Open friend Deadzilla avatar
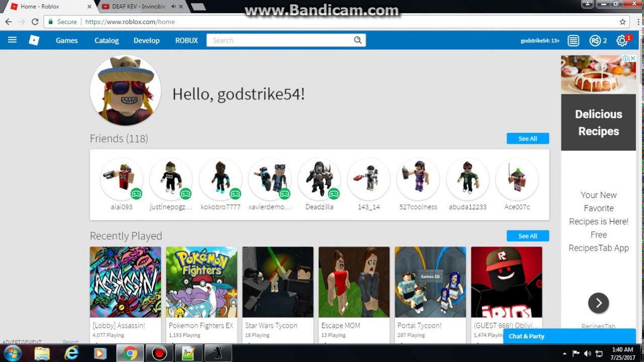644x362 pixels. tap(319, 179)
